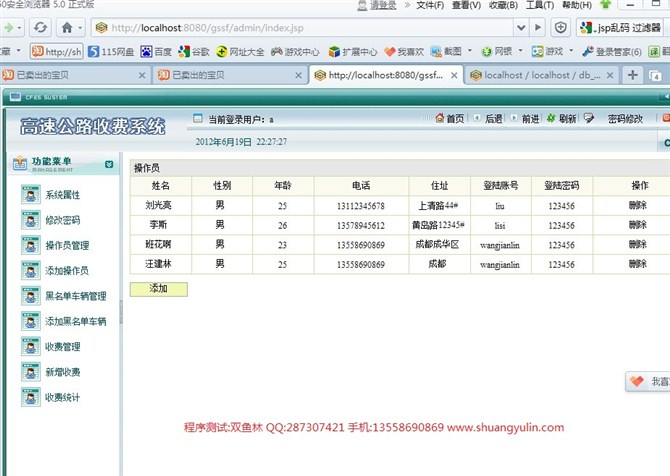Screen dimensions: 670x476
Task: Click the address bar URL field
Action: pos(303,28)
